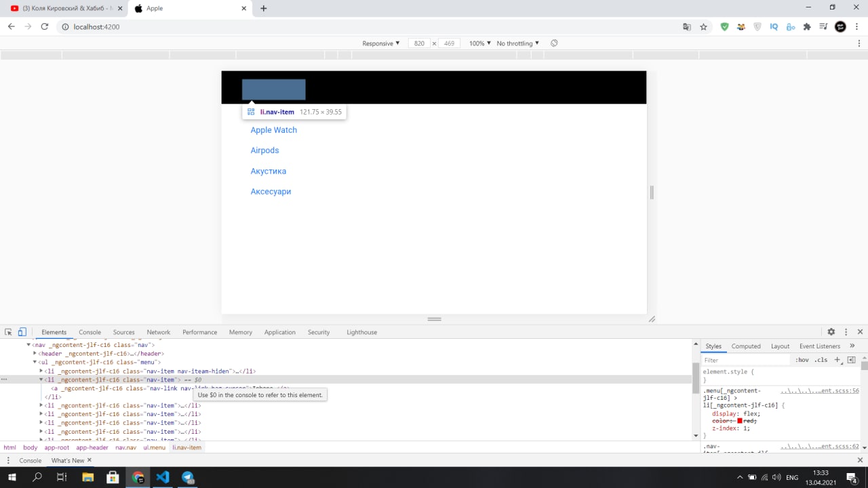868x488 pixels.
Task: Close the DevTools panel
Action: tap(861, 332)
